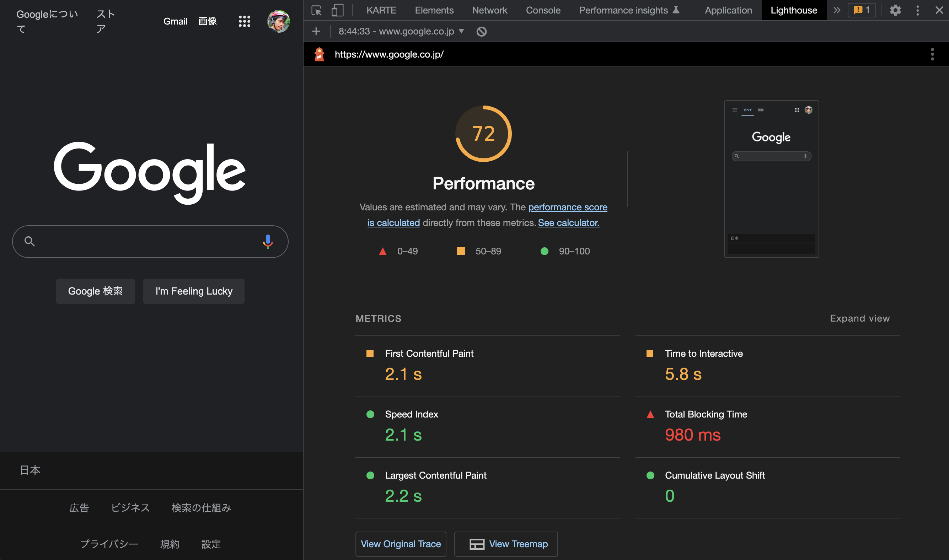Open the issues counter badge showing 1
Image resolution: width=949 pixels, height=560 pixels.
click(x=862, y=10)
